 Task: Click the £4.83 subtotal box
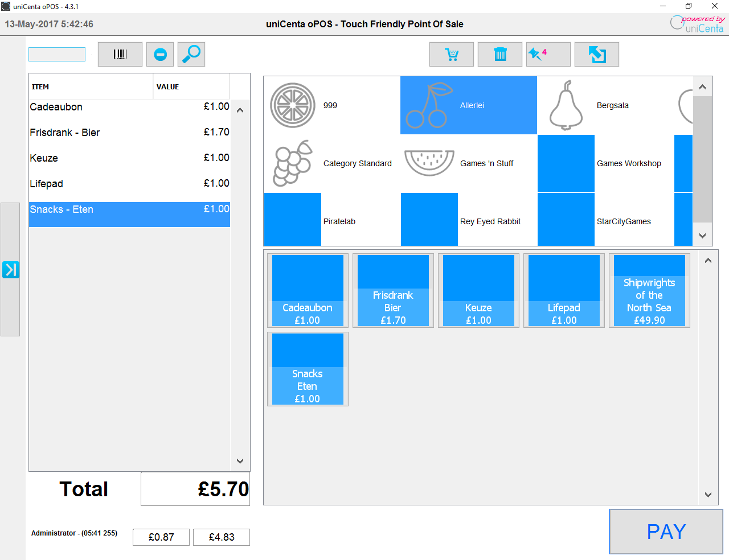point(222,537)
